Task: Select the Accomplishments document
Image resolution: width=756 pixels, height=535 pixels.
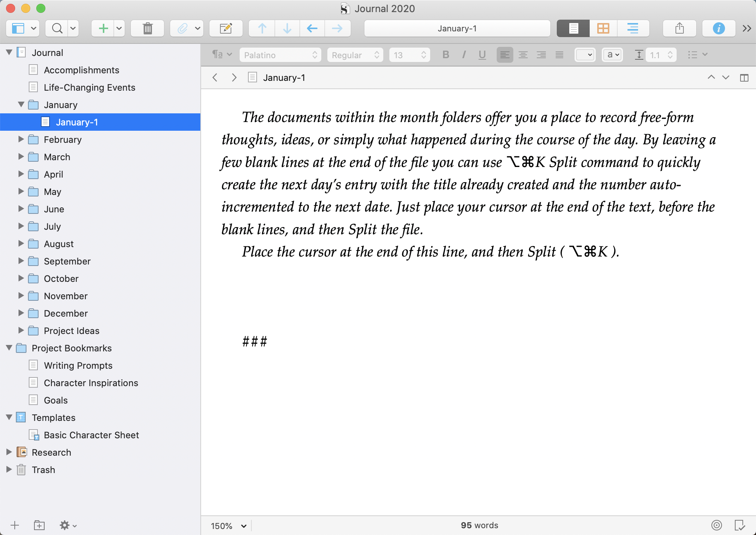Action: (81, 70)
